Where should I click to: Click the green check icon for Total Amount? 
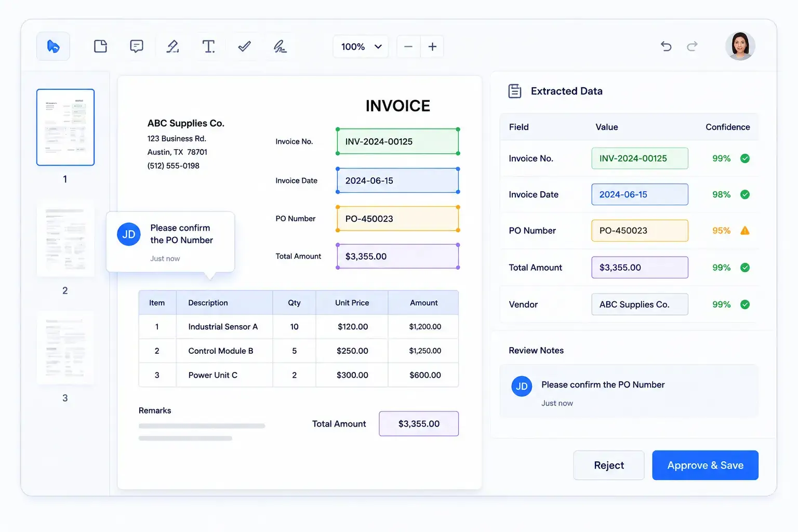745,268
